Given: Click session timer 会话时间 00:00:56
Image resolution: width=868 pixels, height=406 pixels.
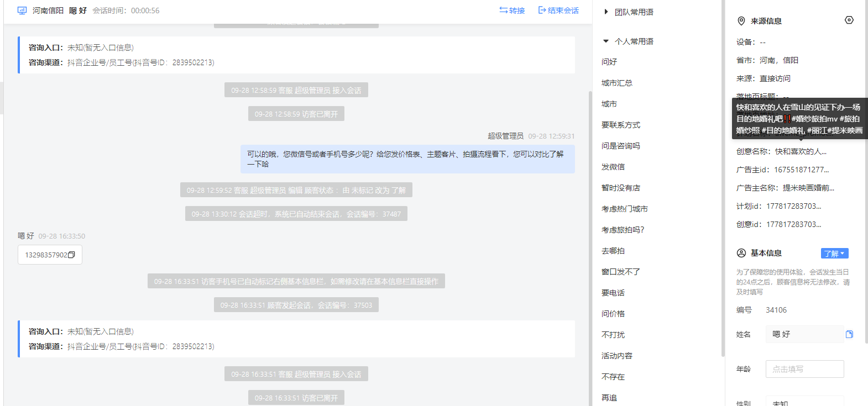Looking at the screenshot, I should (126, 10).
